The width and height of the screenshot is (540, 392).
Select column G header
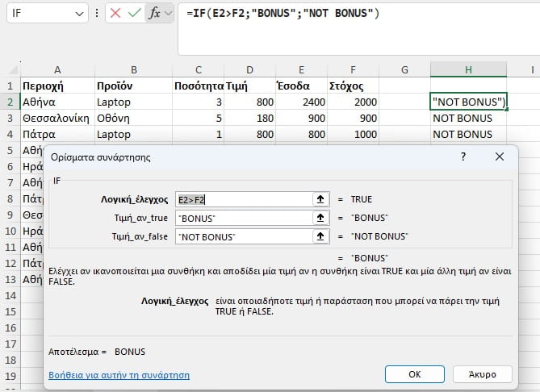coord(404,70)
